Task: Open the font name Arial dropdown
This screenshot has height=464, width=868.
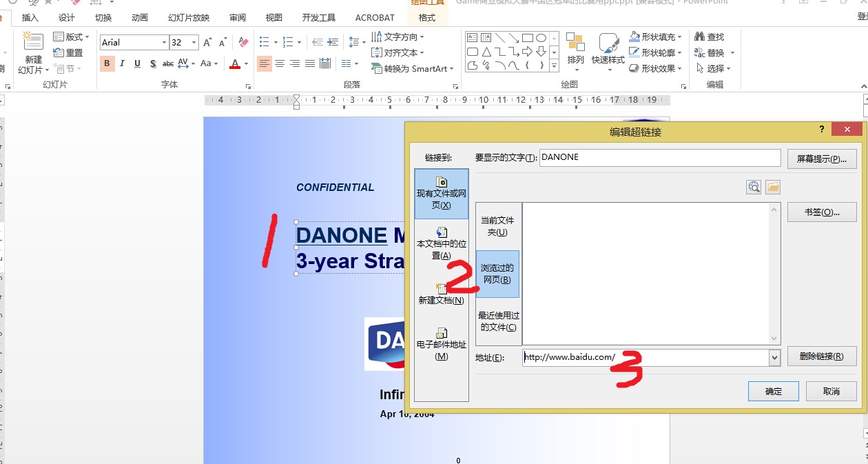Action: pyautogui.click(x=164, y=43)
